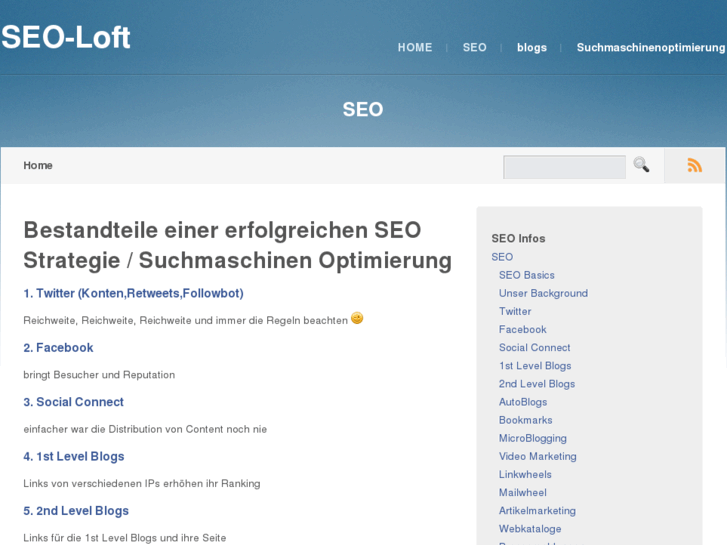Image resolution: width=727 pixels, height=545 pixels.
Task: Open 1st Level Blogs in the sidebar
Action: (535, 365)
